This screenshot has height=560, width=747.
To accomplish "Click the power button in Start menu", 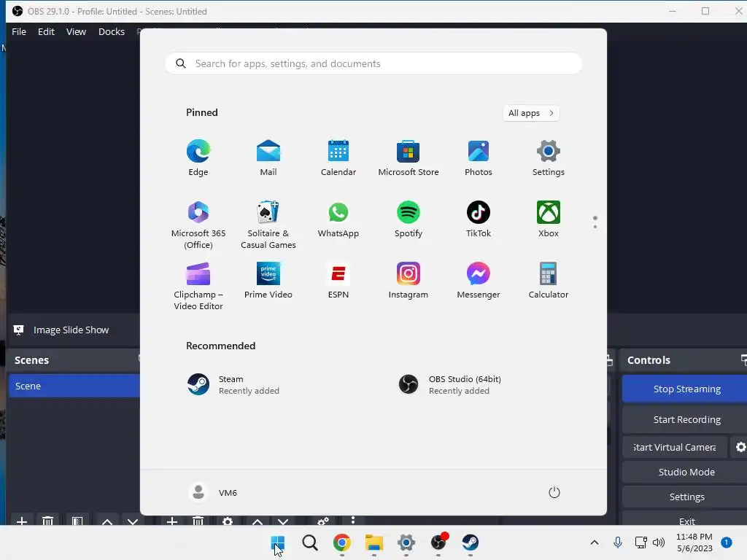I will [554, 492].
